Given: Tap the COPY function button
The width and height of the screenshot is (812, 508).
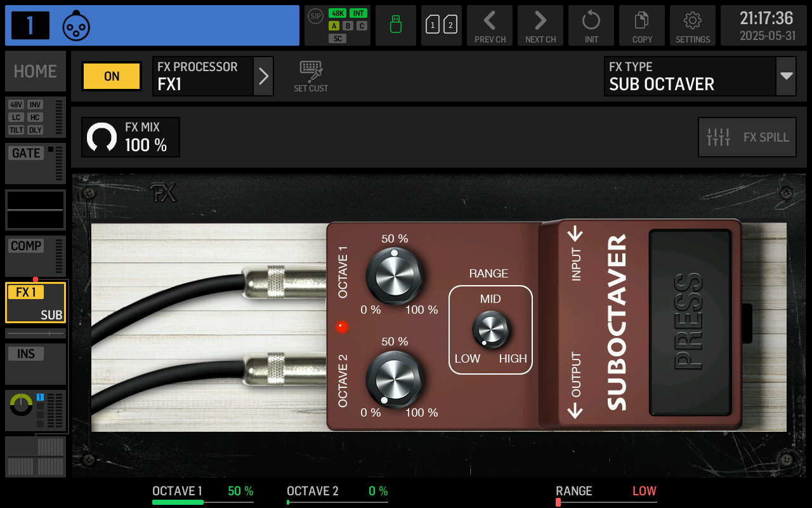Looking at the screenshot, I should [641, 25].
